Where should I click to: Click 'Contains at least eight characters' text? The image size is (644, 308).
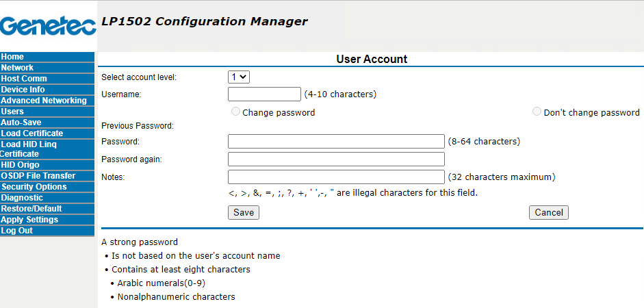pyautogui.click(x=181, y=270)
